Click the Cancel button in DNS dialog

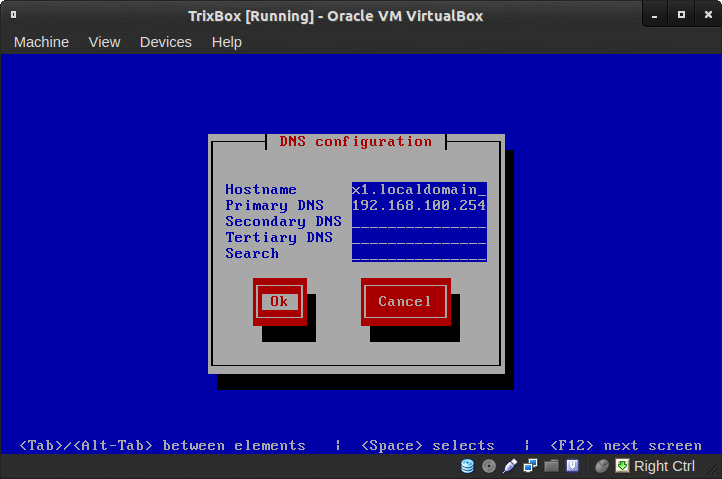[405, 302]
